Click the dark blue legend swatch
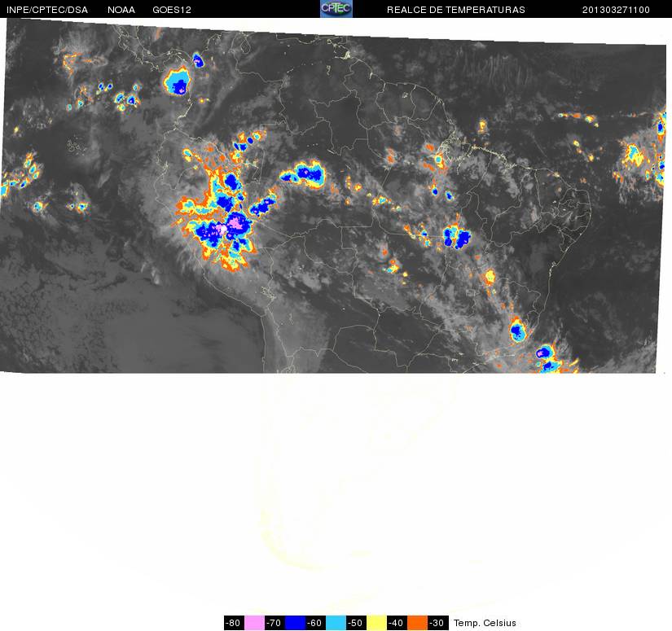Screen dimensions: 672x631 click(x=295, y=623)
